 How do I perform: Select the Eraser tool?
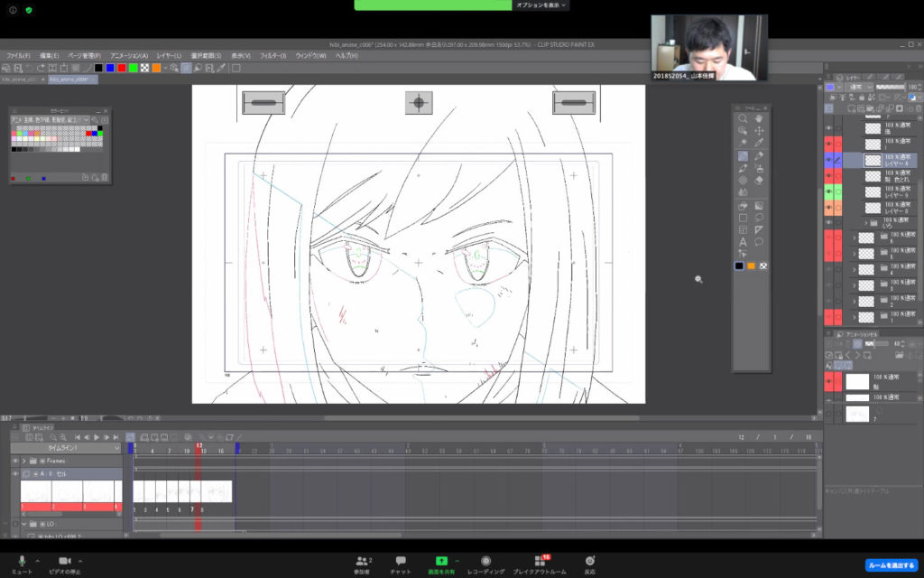(x=758, y=181)
